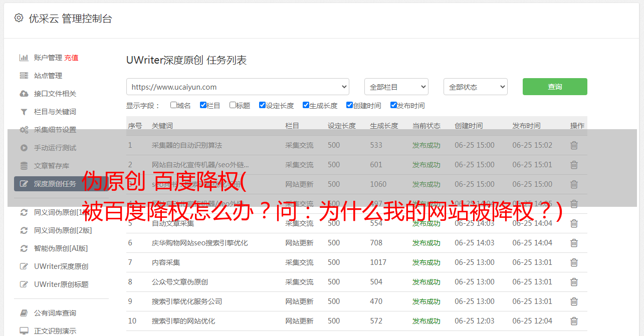Delete row 2 网站自动化宣传机器 task
644x336 pixels.
[574, 165]
